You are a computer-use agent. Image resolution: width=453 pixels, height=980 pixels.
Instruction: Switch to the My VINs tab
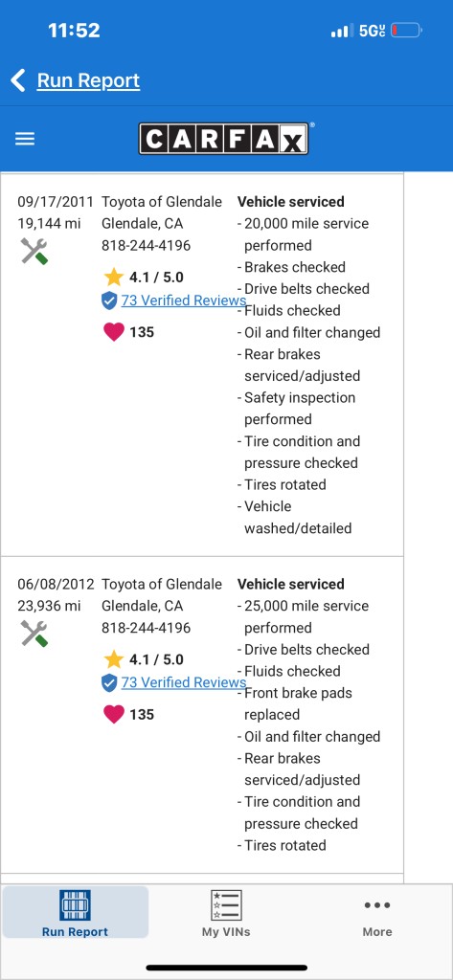[226, 913]
